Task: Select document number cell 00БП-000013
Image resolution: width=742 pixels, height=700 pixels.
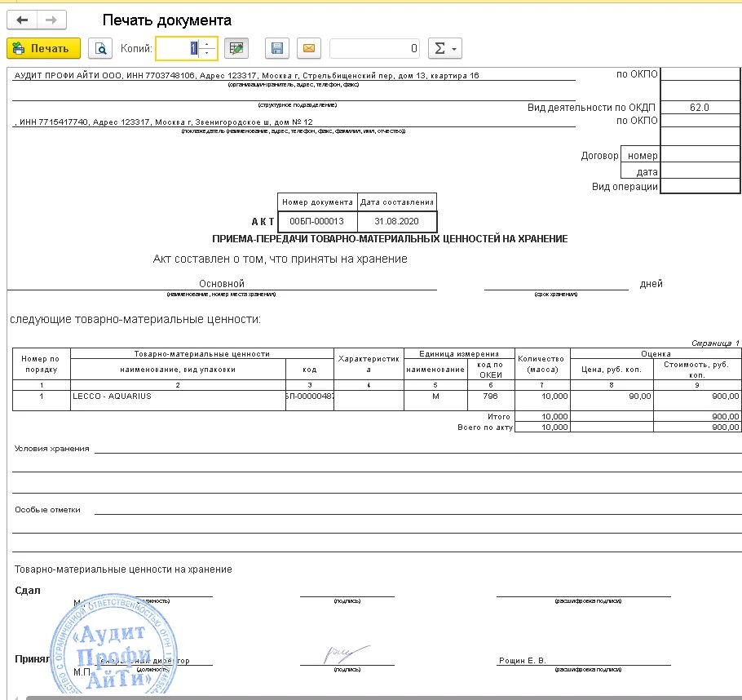Action: pyautogui.click(x=317, y=221)
